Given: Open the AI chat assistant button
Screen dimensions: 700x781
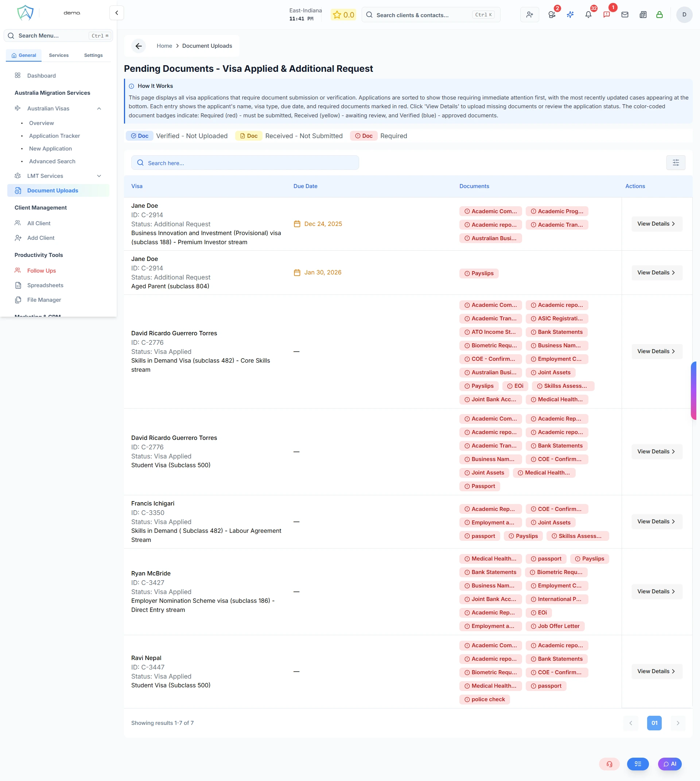Looking at the screenshot, I should (x=670, y=764).
